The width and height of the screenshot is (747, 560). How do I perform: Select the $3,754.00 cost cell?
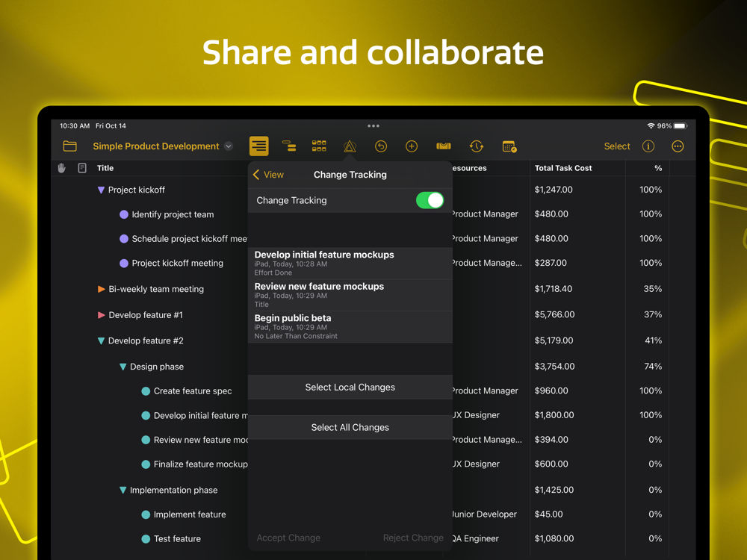tap(554, 366)
